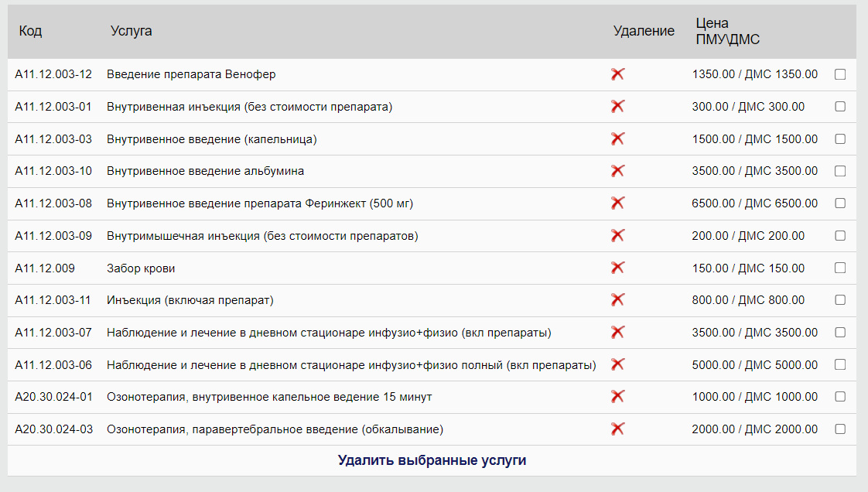
Task: Delete the Введение препарата Венофер service via red X
Action: point(617,74)
